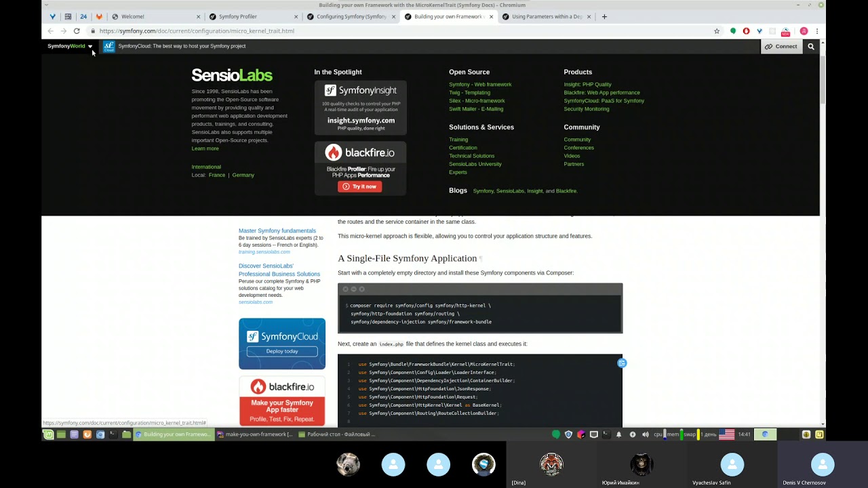
Task: Open the Conferences link
Action: coord(578,147)
